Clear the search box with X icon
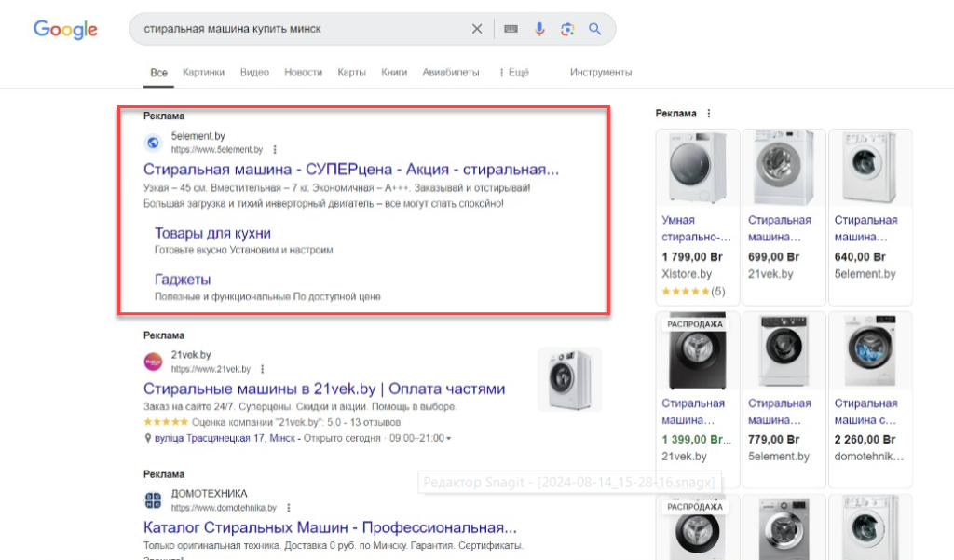Viewport: 954px width, 560px height. click(x=477, y=29)
